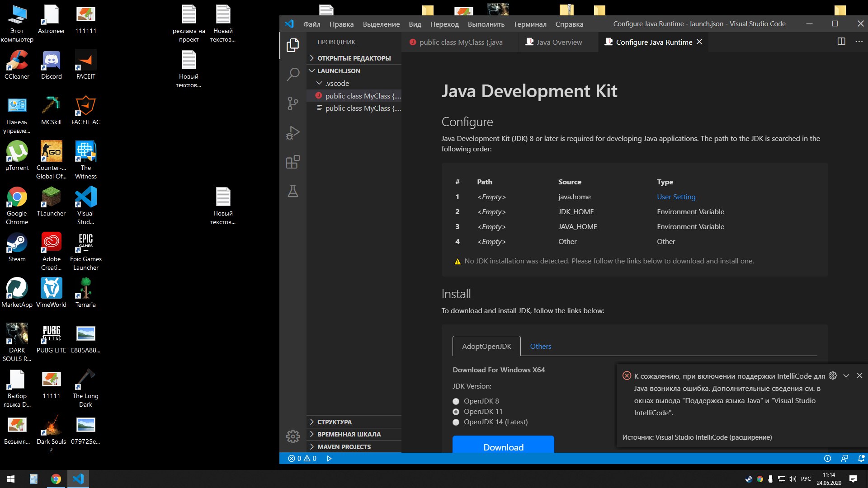Collapse the IntelliCode error notification
868x488 pixels.
click(x=846, y=375)
